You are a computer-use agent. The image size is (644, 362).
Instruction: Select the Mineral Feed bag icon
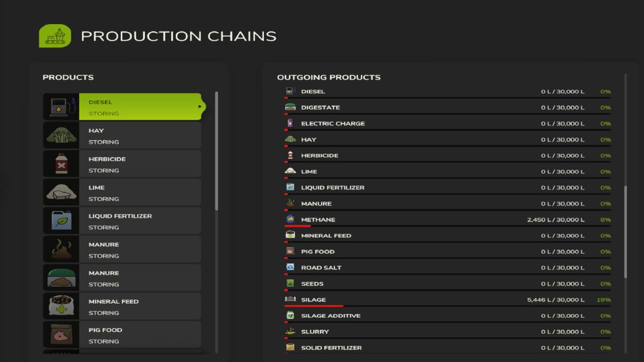(x=60, y=306)
